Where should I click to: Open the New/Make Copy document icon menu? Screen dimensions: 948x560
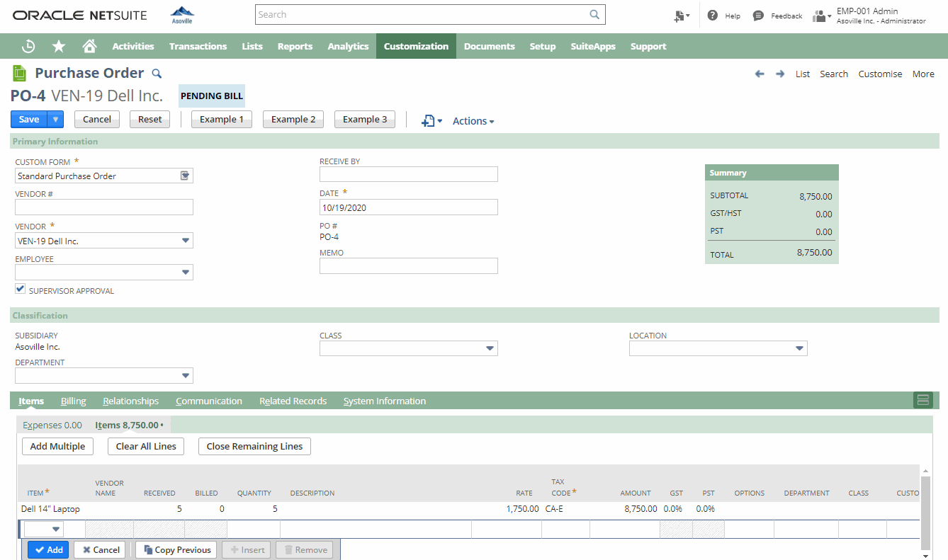[x=431, y=121]
